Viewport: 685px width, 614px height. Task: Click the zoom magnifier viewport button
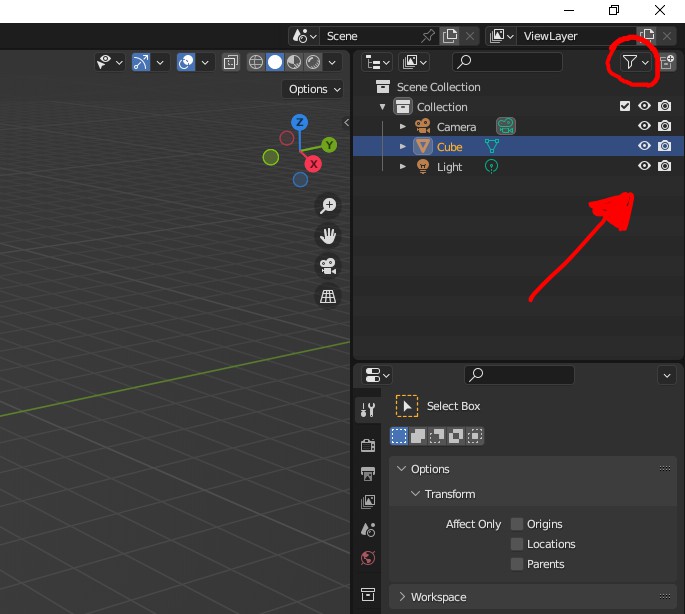tap(328, 205)
